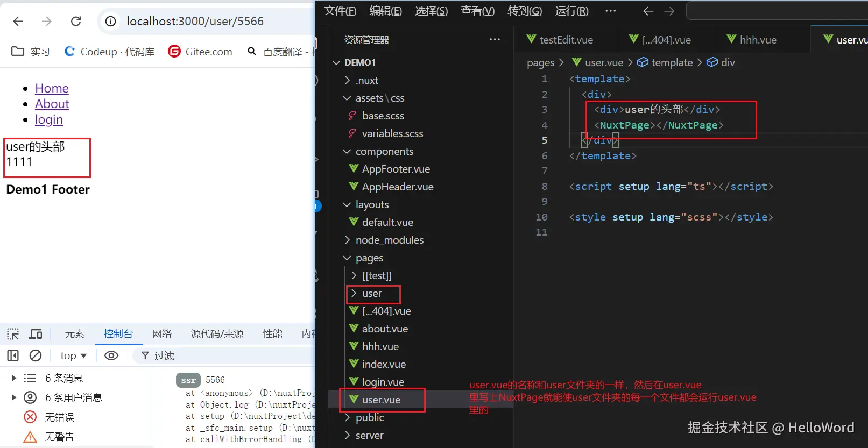Open the 转到(G) menu
Viewport: 868px width, 448px height.
(x=525, y=11)
